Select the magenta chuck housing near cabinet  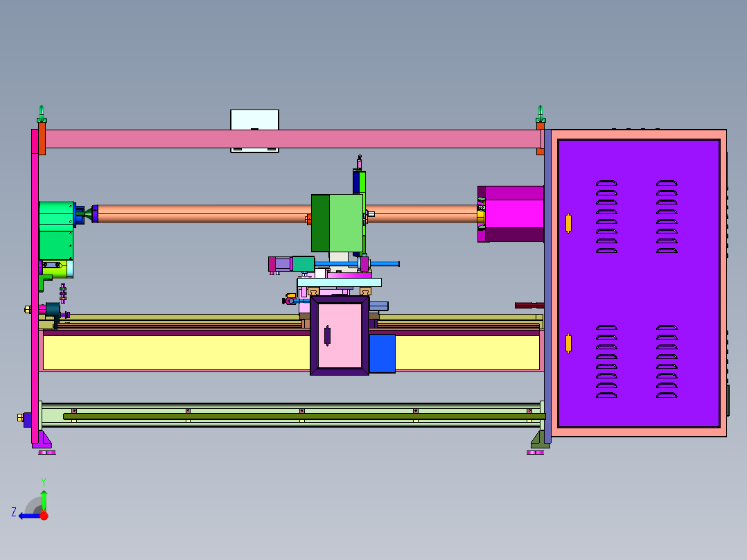click(x=514, y=214)
